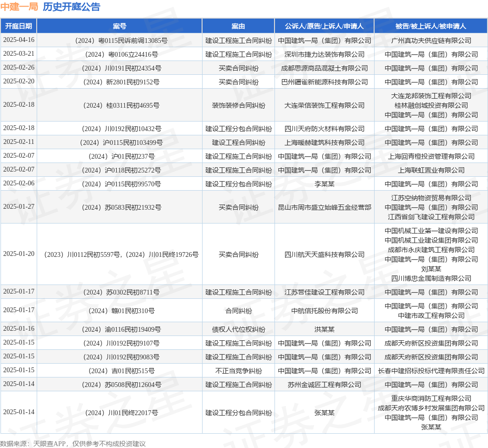Click plaintiff 深圳市捷力达装饰有限公司

tap(324, 54)
